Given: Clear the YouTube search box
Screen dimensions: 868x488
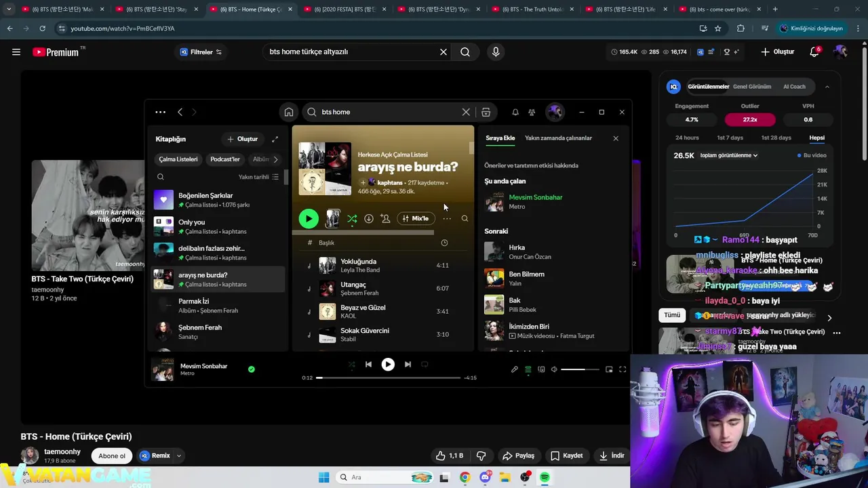Looking at the screenshot, I should (443, 52).
